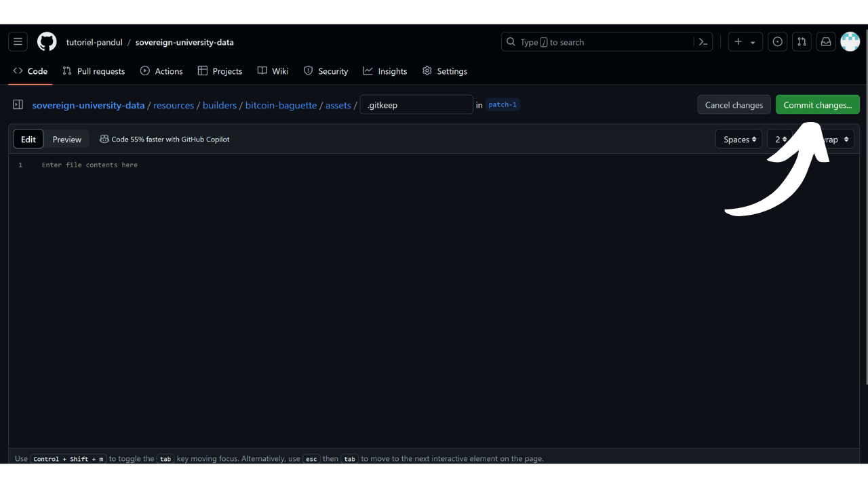Open the command palette icon
868x488 pixels.
pyautogui.click(x=703, y=42)
